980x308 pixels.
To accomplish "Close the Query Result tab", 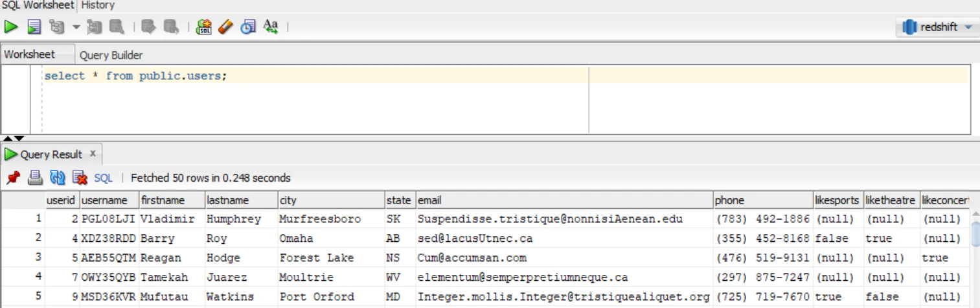I will (93, 154).
